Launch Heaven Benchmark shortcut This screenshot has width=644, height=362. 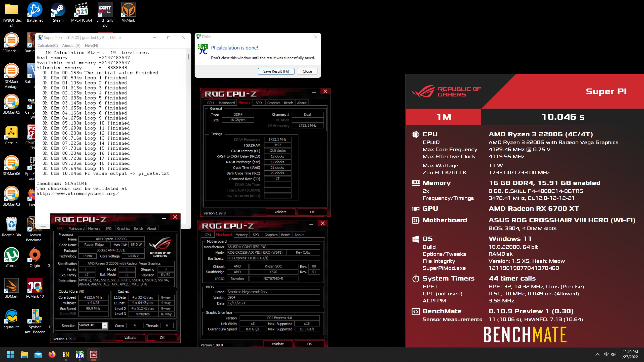[x=35, y=229]
